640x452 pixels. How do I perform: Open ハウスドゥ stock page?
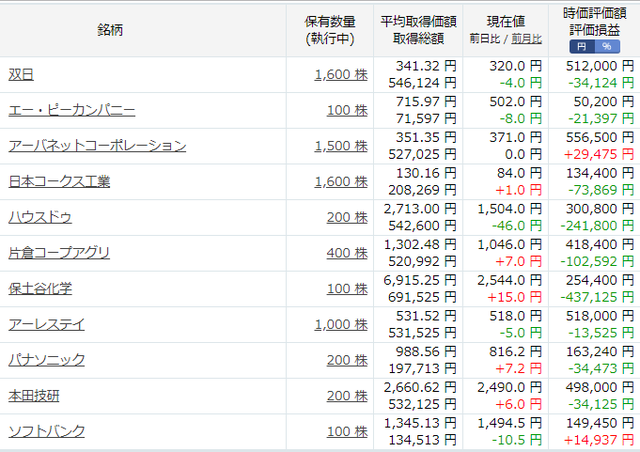[x=40, y=217]
